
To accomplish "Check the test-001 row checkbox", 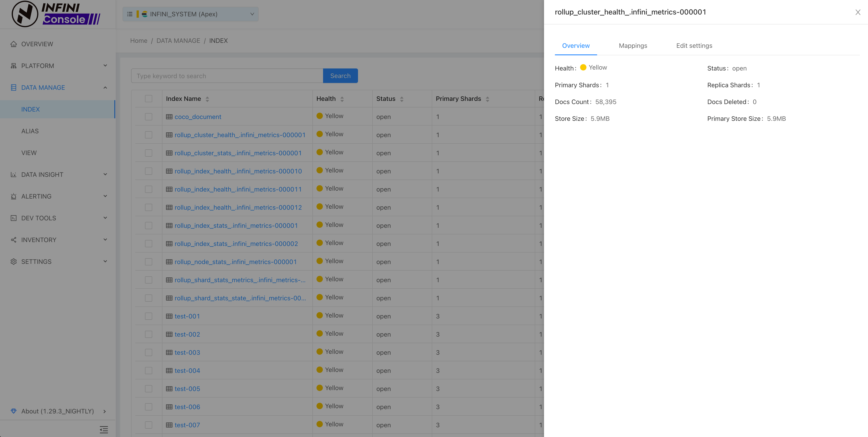I will 149,316.
